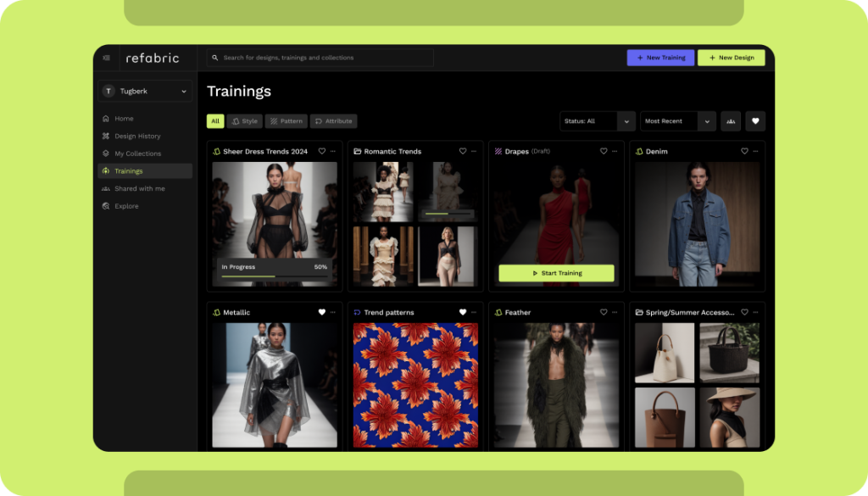
Task: Click the search designs input field
Action: (320, 58)
